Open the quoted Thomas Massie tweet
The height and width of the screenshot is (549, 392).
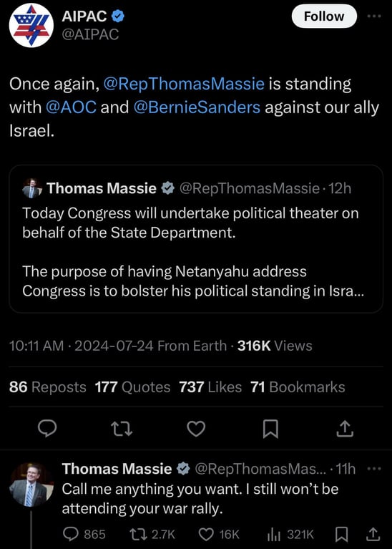(196, 239)
